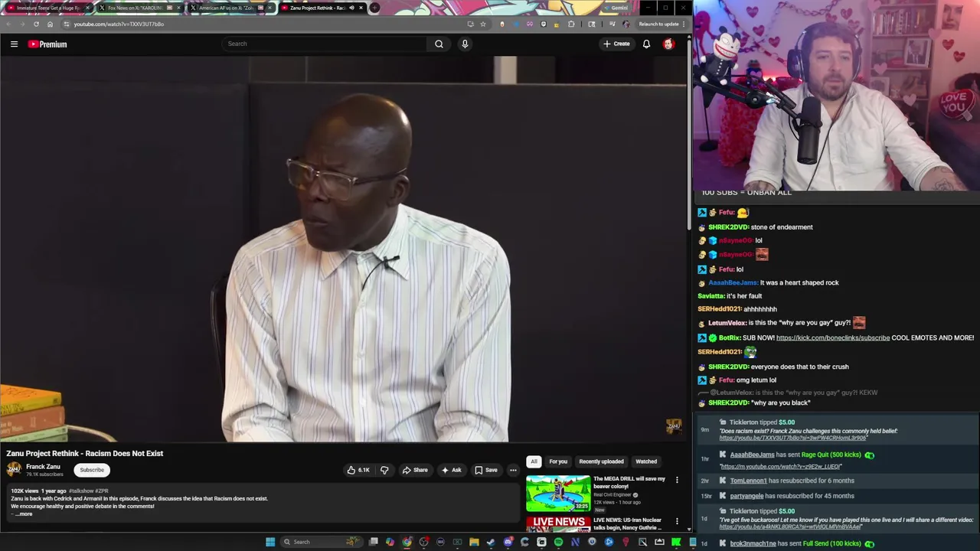Expand description with ...more
The height and width of the screenshot is (551, 980).
[x=24, y=514]
